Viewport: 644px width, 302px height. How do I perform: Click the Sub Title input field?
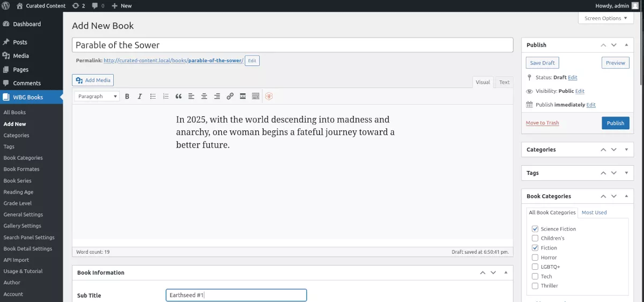tap(236, 295)
